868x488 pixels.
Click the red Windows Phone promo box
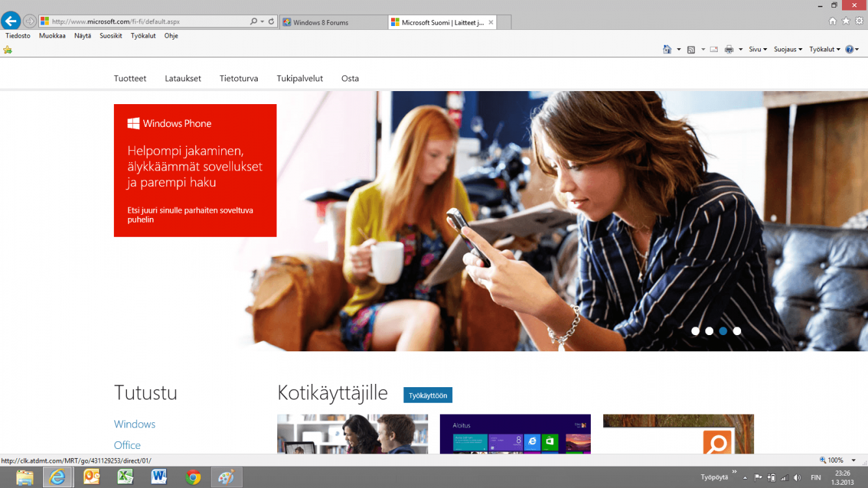point(195,170)
